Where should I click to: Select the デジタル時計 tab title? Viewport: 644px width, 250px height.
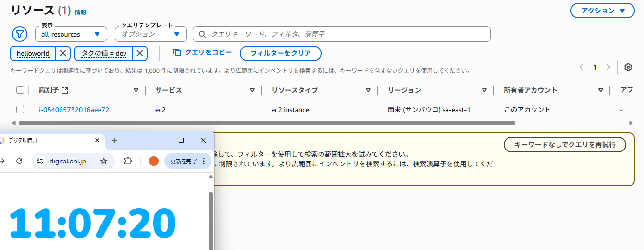[x=23, y=140]
